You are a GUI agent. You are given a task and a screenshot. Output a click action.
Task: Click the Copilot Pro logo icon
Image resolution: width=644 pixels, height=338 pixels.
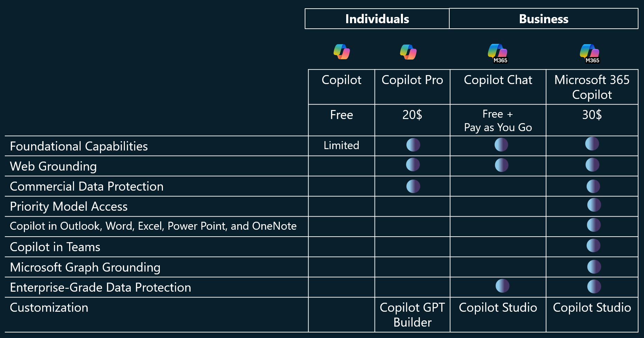tap(408, 52)
